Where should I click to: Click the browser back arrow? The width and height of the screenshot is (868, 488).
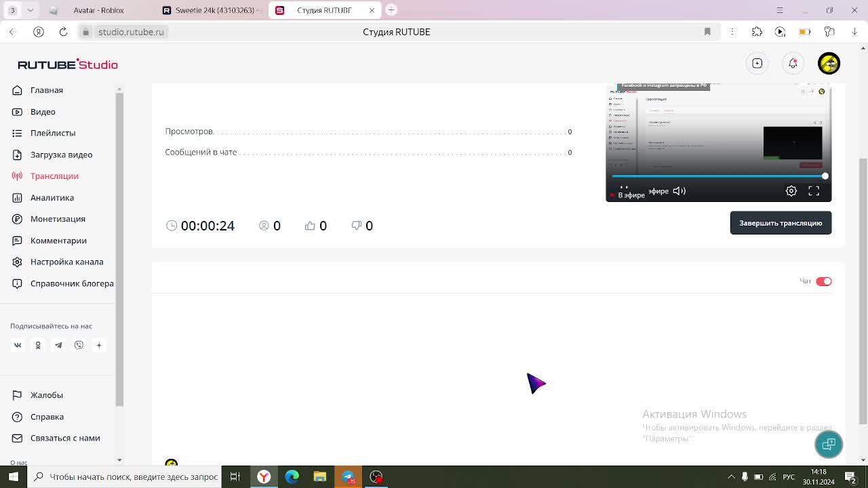pos(12,32)
